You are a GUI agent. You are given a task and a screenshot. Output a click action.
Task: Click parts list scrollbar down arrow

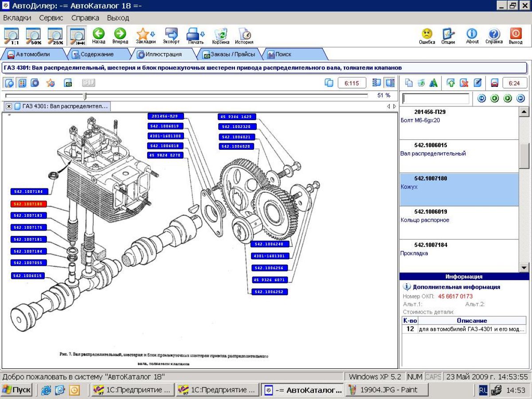click(x=524, y=267)
